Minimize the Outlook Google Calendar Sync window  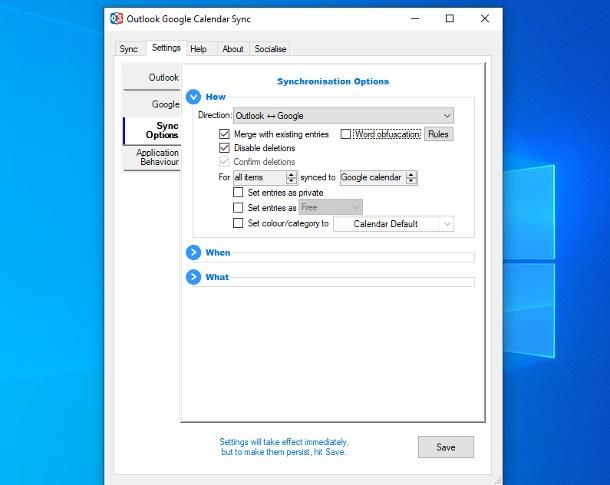415,18
